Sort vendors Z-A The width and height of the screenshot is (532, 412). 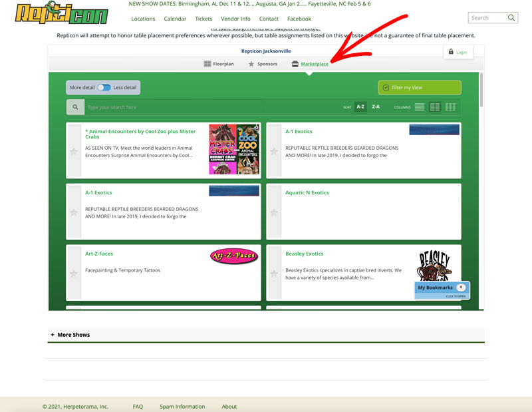[x=376, y=106]
